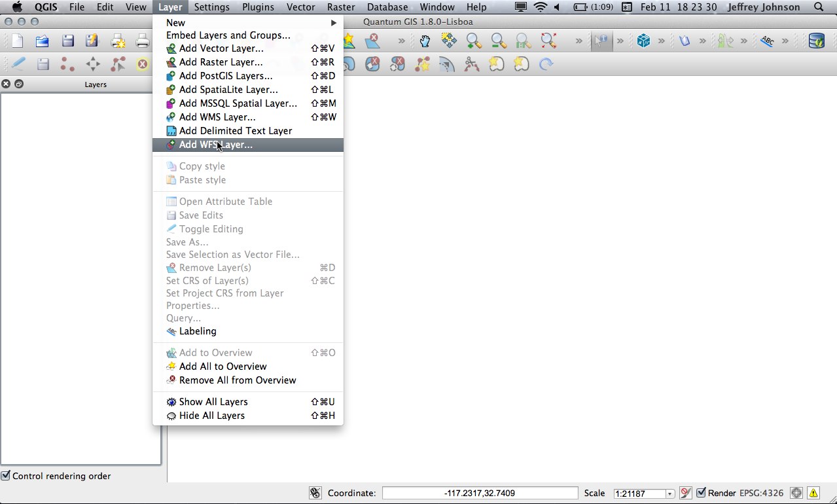Select the Zoom In magnifier tool
The height and width of the screenshot is (504, 837).
(474, 41)
